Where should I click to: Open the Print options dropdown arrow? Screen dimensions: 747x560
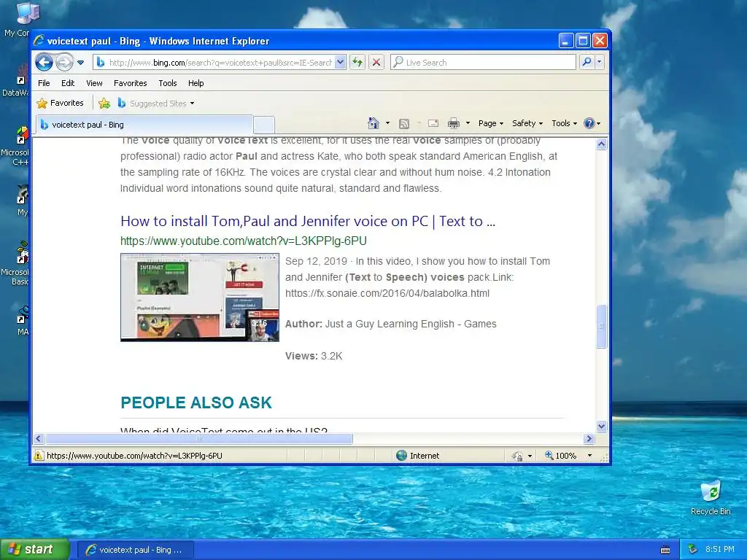[x=468, y=123]
